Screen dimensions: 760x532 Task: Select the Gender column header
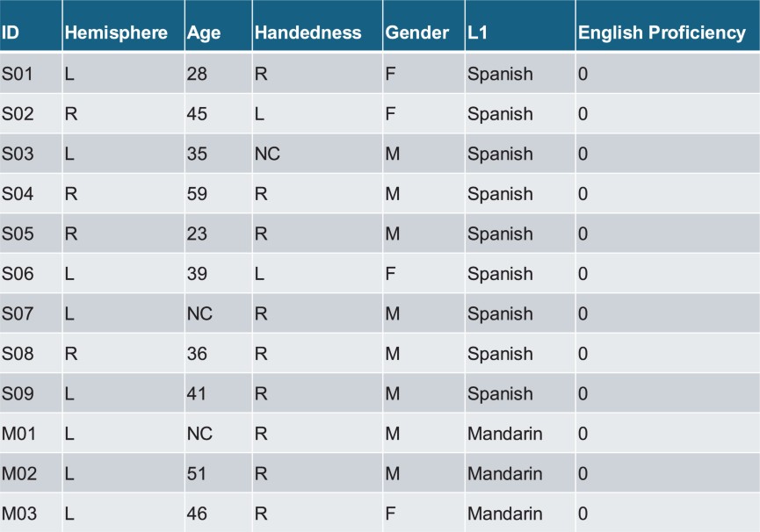(x=417, y=33)
